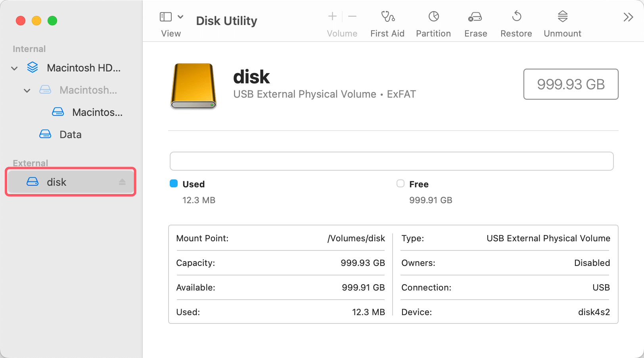Collapse the Macintosh container volume
The image size is (644, 358).
click(27, 90)
